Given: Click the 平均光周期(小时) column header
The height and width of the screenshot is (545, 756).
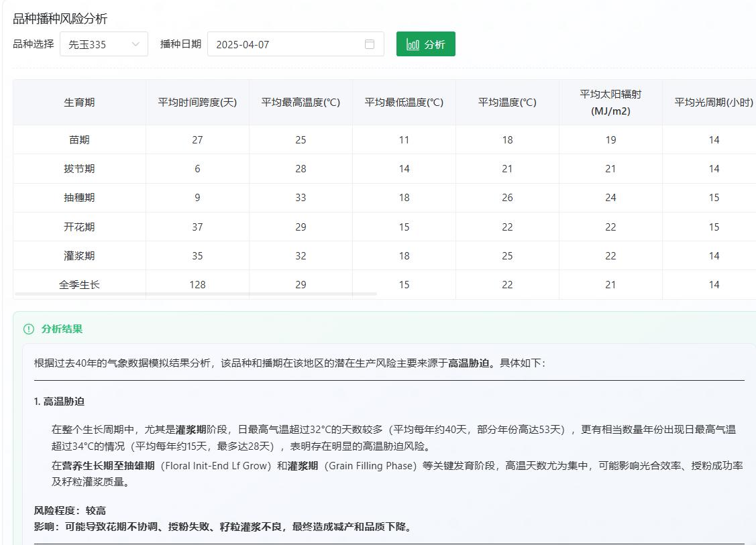Looking at the screenshot, I should tap(709, 102).
